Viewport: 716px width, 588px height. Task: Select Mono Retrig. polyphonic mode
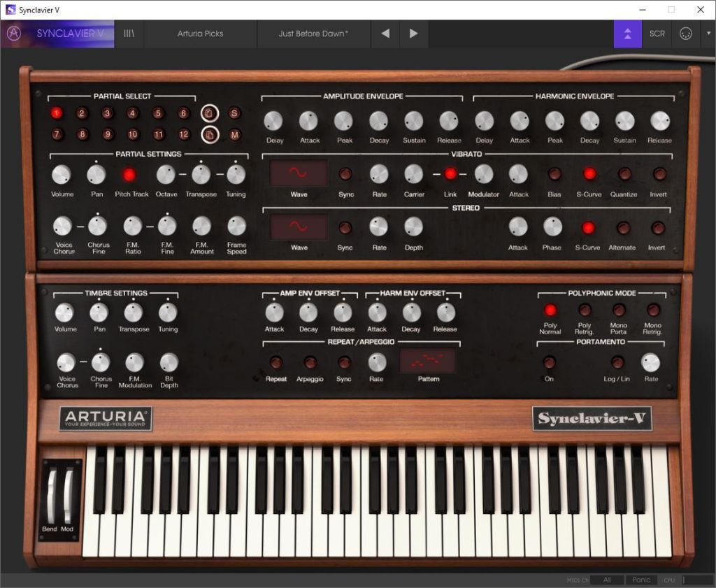point(653,310)
